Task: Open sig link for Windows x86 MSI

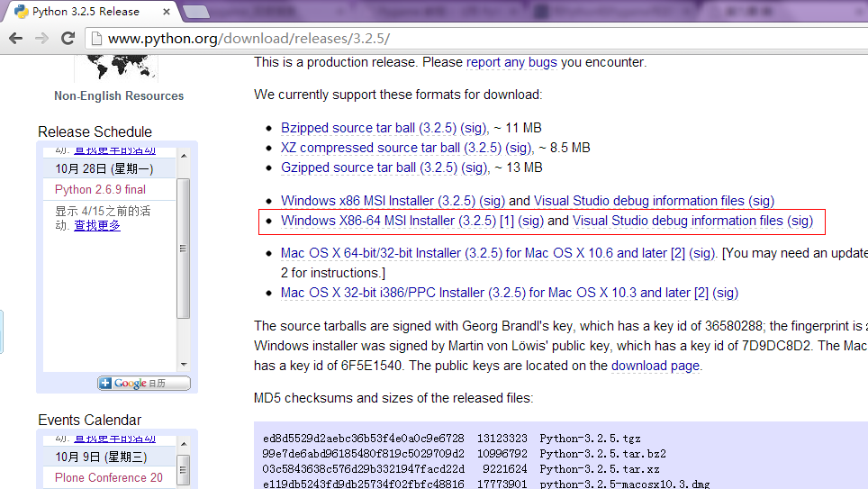Action: 493,201
